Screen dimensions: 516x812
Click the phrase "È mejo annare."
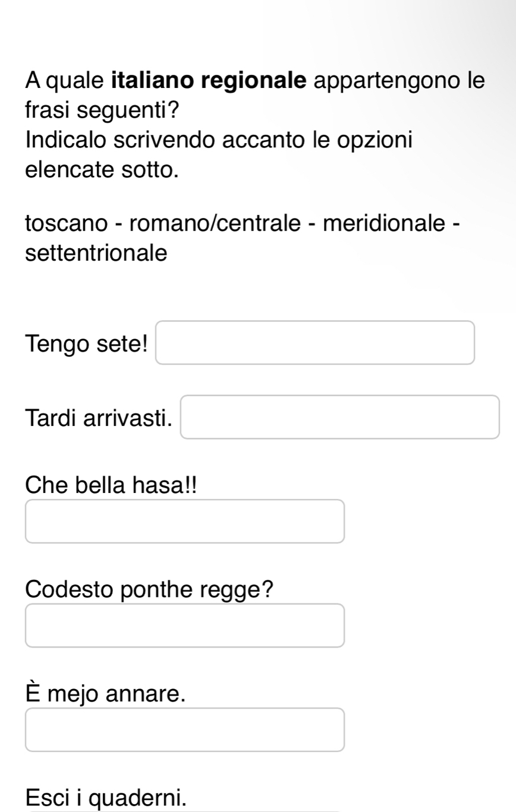pos(102,693)
